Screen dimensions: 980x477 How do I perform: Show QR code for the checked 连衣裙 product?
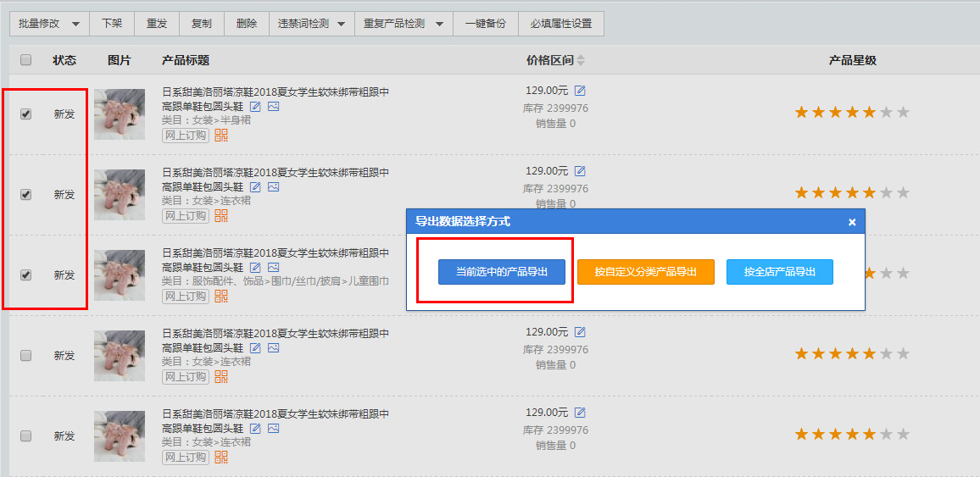[x=221, y=215]
